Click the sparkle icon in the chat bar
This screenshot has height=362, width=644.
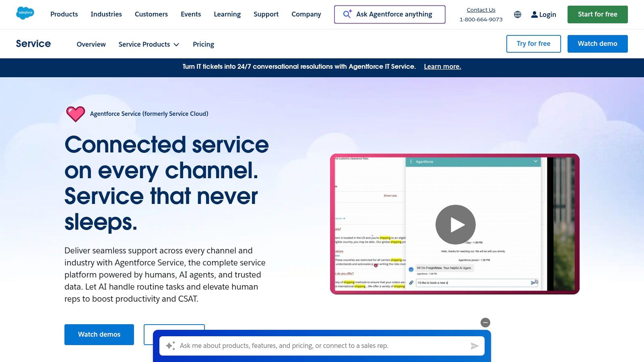point(171,346)
